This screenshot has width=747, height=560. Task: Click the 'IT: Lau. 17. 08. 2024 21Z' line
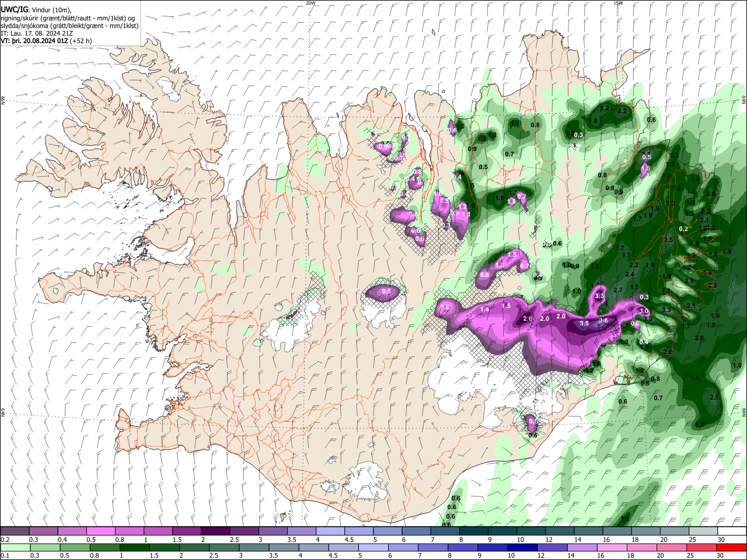pos(36,34)
